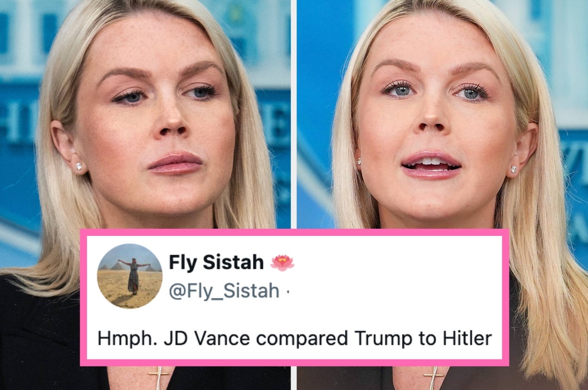
Task: Select the tweet text starting with Hmph
Action: [x=294, y=338]
